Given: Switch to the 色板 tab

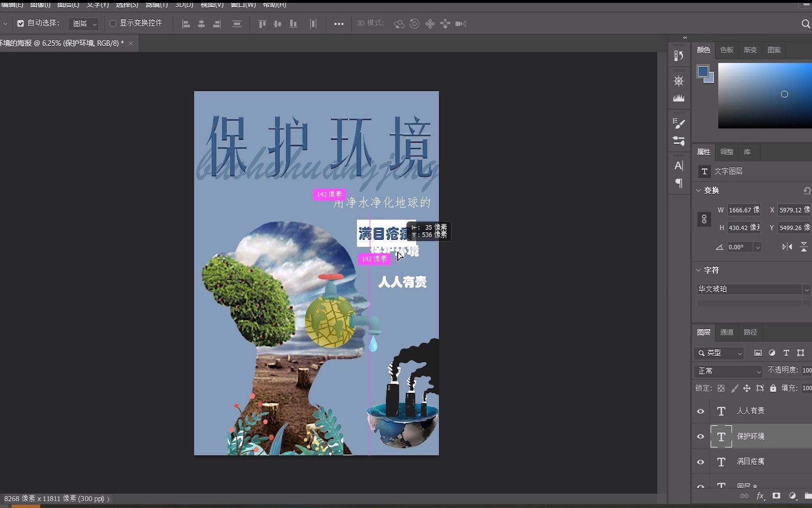Looking at the screenshot, I should pyautogui.click(x=727, y=50).
